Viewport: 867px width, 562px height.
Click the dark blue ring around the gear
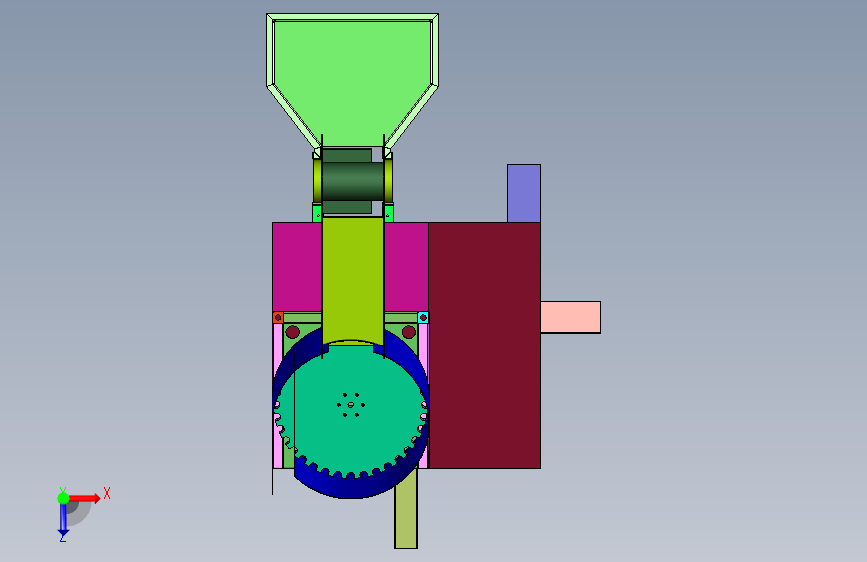tap(351, 487)
